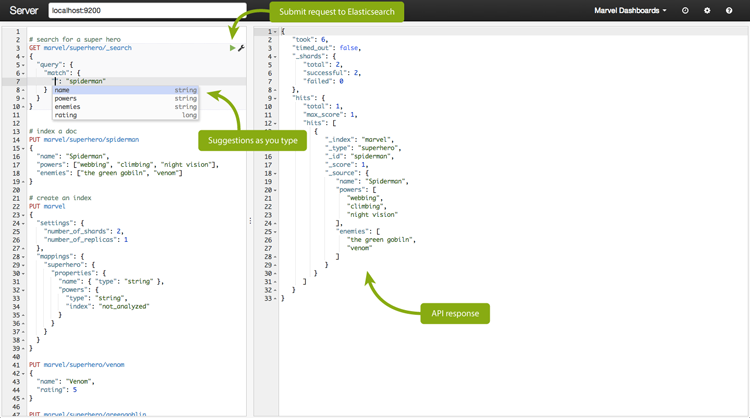The width and height of the screenshot is (750, 418).
Task: Fold the "_source" block in the response
Action: pos(275,173)
